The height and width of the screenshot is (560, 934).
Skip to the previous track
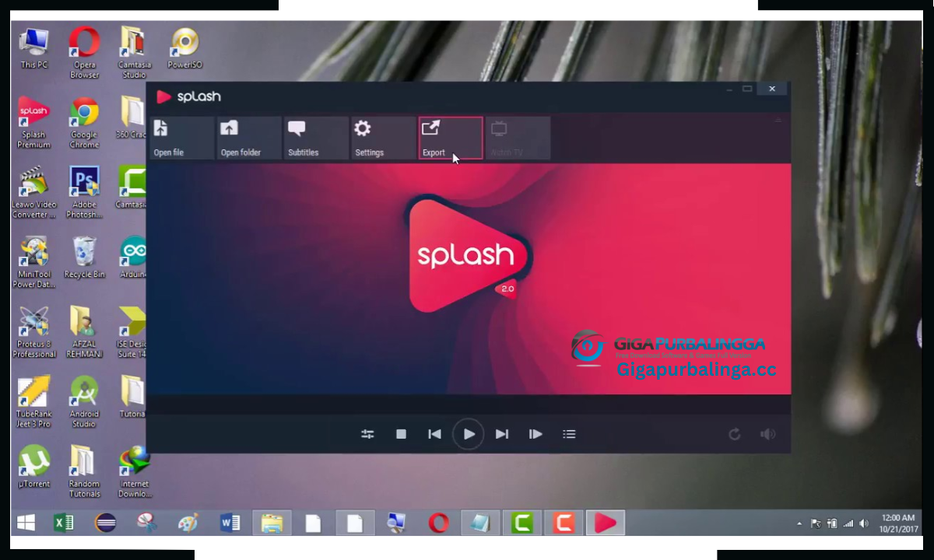pos(434,434)
